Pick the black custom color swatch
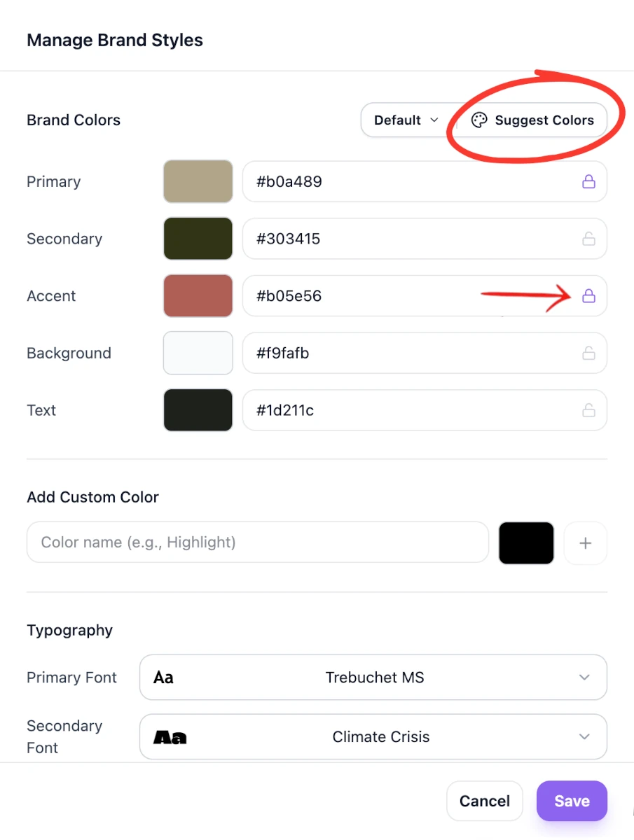Viewport: 634px width, 840px height. click(526, 542)
